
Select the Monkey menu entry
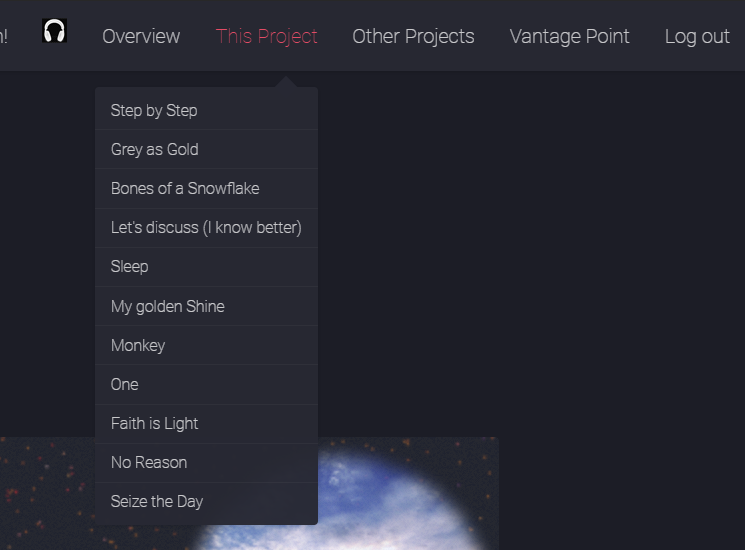(137, 345)
